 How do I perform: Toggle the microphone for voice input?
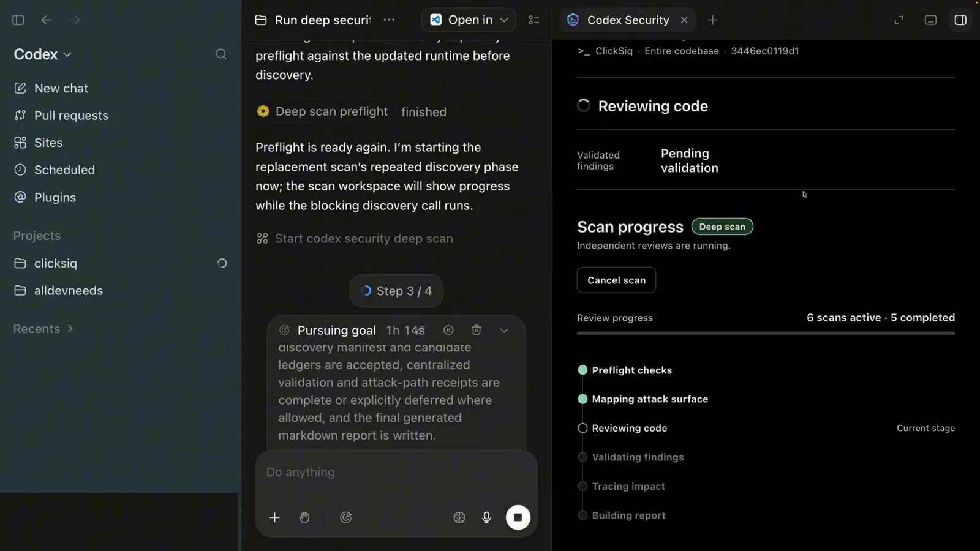click(x=486, y=517)
